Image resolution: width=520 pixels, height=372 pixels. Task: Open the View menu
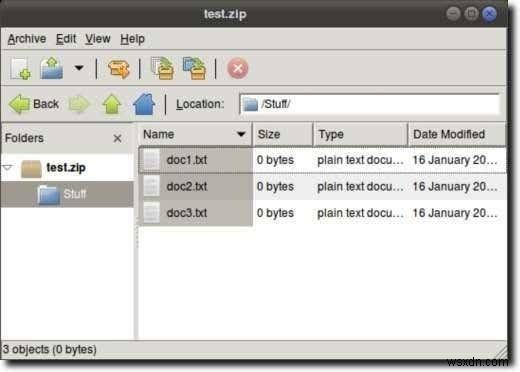[98, 39]
